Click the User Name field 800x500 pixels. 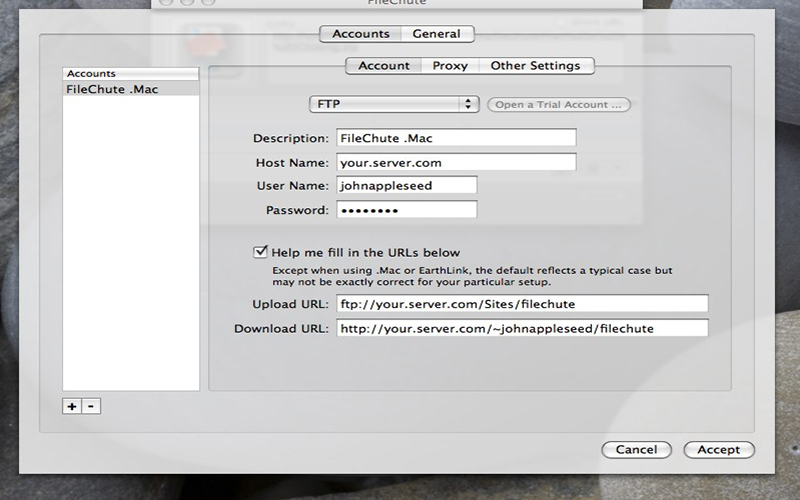(x=407, y=185)
